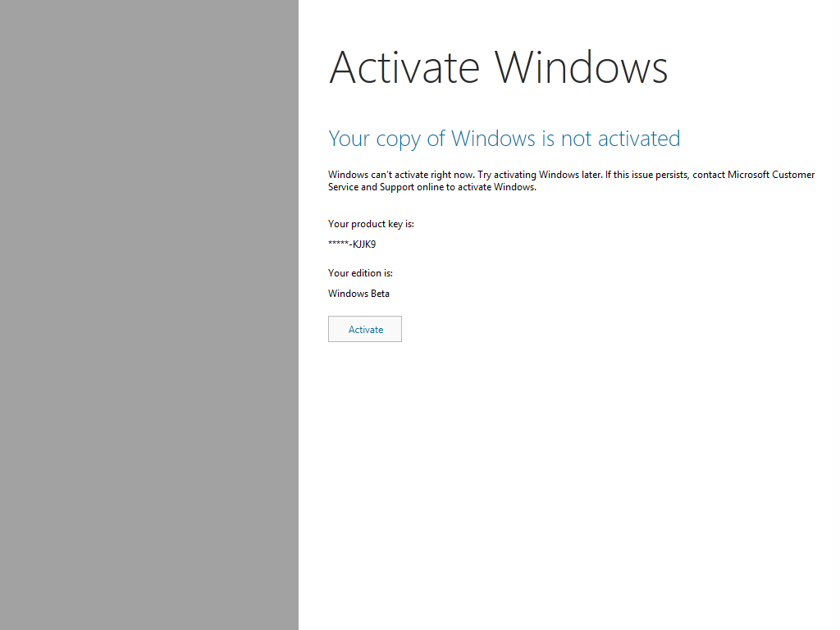Click the 'Windows Beta' edition text
840x630 pixels.
[x=359, y=294]
